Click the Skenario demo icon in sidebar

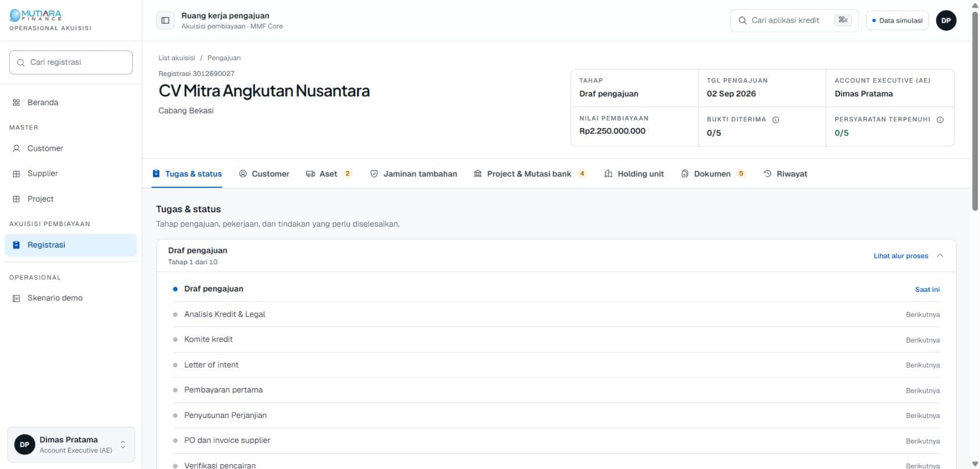pyautogui.click(x=16, y=298)
